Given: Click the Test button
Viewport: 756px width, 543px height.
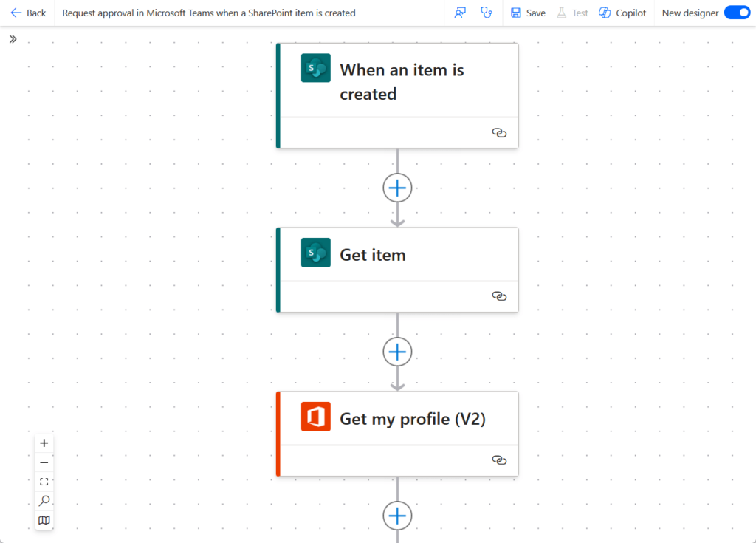Looking at the screenshot, I should (x=572, y=13).
